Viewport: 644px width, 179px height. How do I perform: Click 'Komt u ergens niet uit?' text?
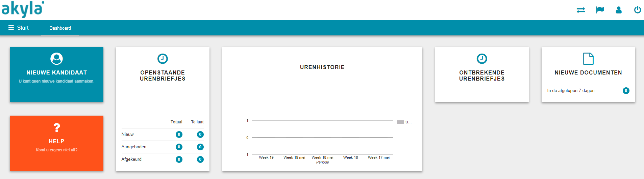coord(56,150)
